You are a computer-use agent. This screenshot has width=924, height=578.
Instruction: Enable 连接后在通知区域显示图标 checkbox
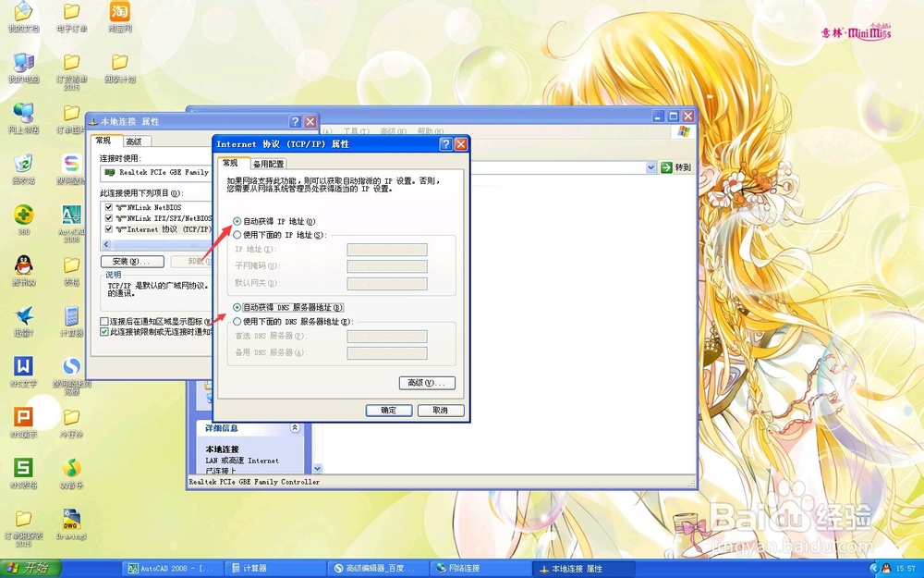point(104,322)
